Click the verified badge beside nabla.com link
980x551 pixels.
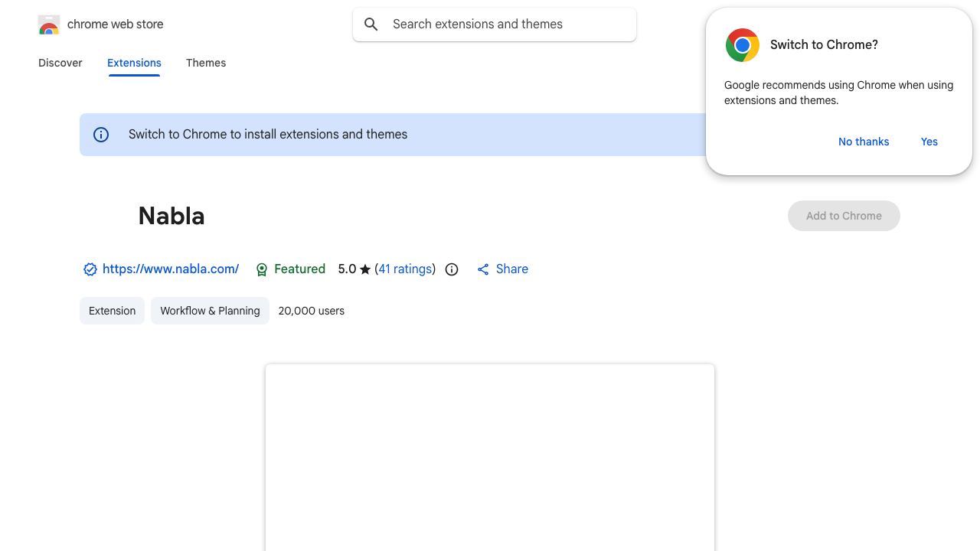coord(90,269)
